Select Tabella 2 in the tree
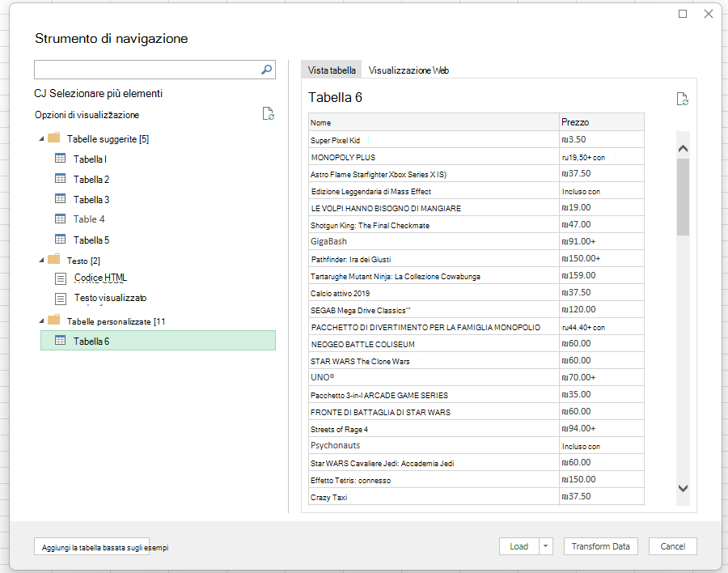The width and height of the screenshot is (728, 573). [91, 180]
